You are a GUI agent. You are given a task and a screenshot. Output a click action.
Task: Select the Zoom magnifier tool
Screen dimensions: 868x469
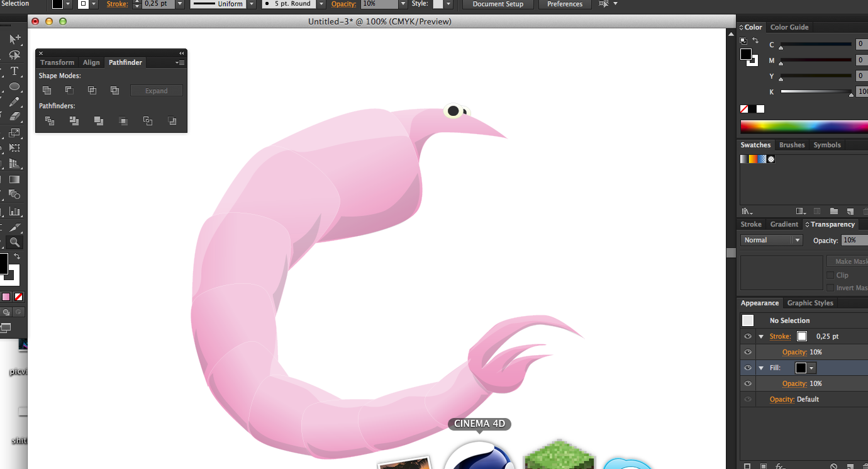pos(14,242)
